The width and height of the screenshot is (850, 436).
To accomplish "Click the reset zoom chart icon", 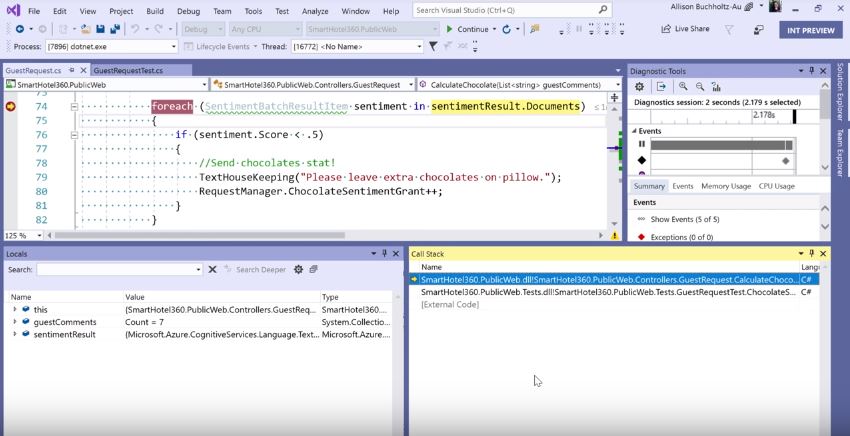I will (716, 86).
